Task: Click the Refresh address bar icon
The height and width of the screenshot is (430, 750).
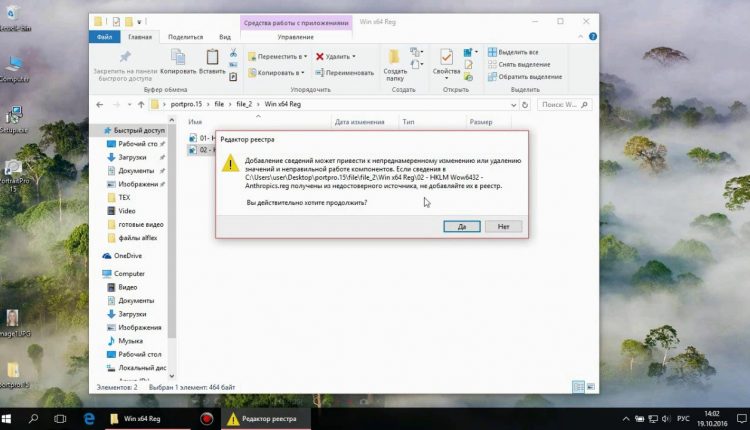Action: click(525, 105)
